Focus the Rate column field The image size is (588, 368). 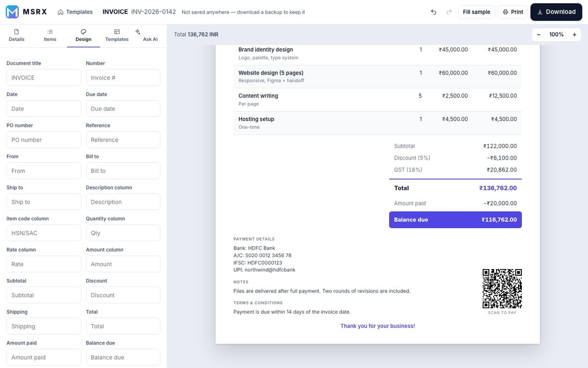click(44, 264)
